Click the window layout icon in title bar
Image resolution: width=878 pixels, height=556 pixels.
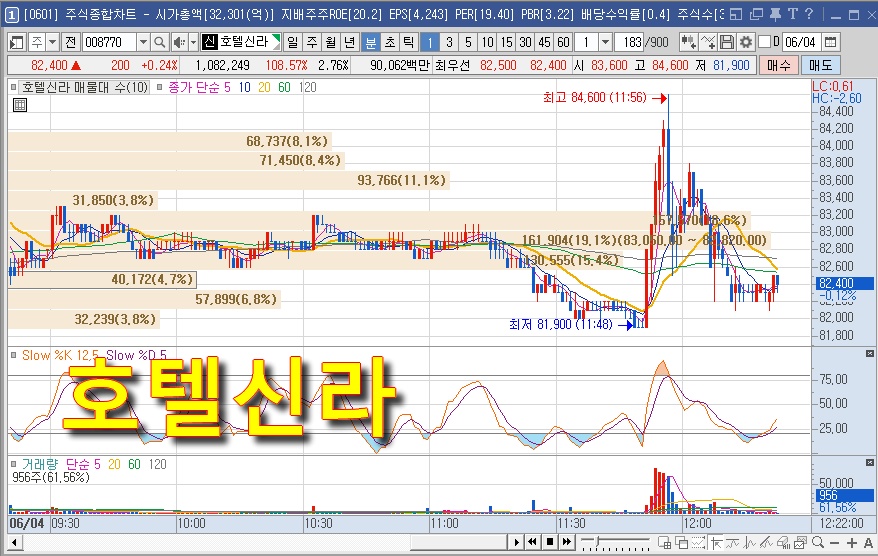pyautogui.click(x=736, y=15)
